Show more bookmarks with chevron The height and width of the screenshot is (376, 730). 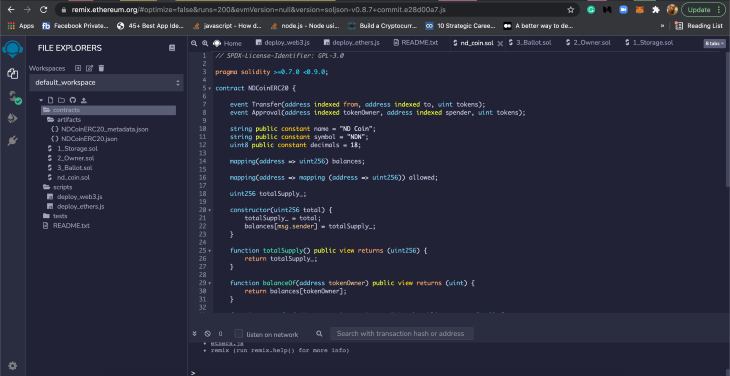coord(662,26)
